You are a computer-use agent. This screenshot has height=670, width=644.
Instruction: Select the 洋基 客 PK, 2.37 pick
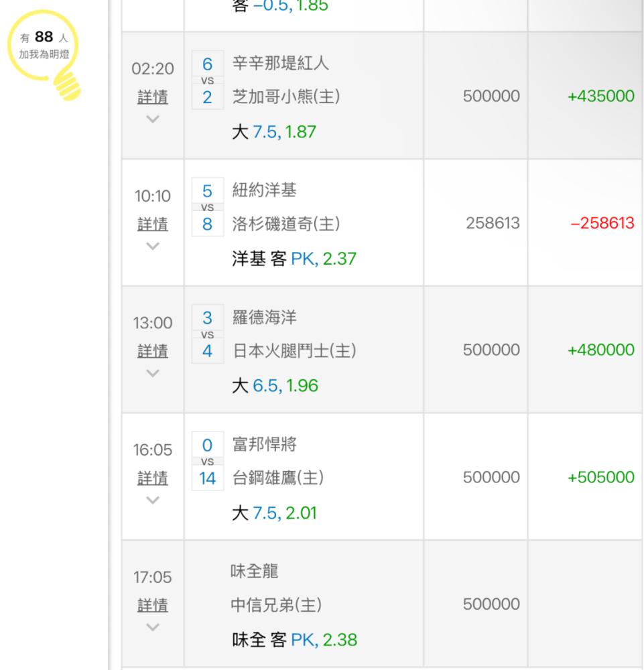coord(293,259)
